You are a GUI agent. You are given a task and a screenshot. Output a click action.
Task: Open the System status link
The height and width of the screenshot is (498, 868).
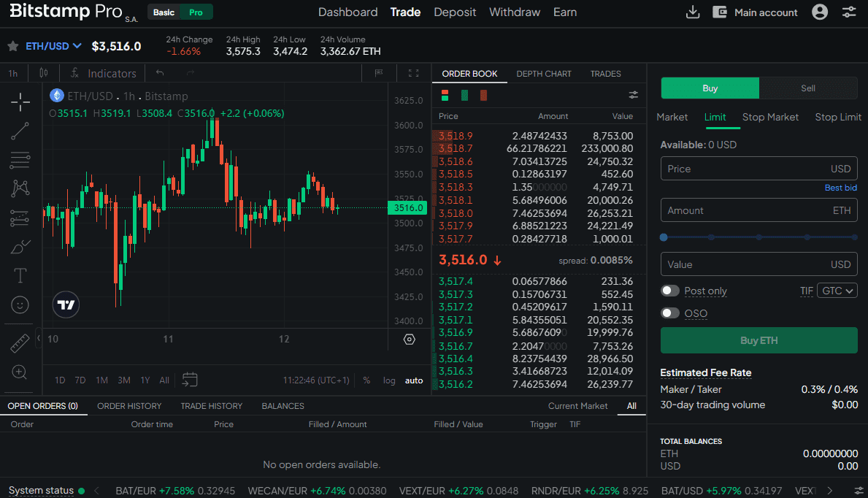pos(41,490)
